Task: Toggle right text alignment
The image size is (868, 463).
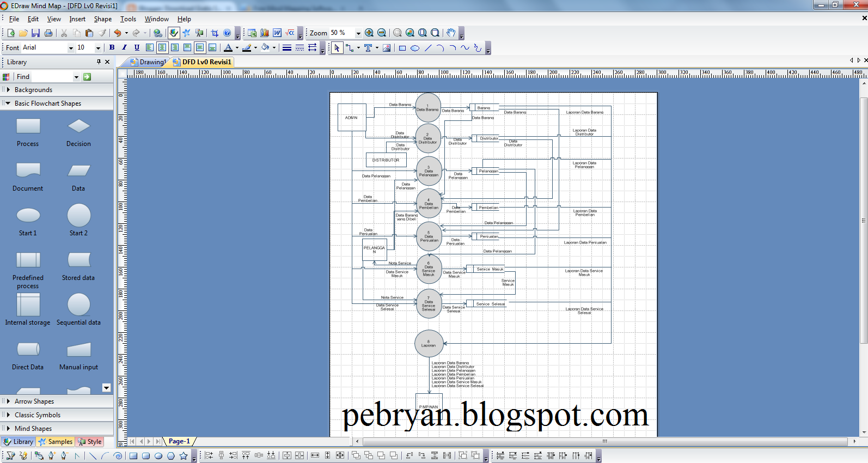Action: (x=174, y=48)
